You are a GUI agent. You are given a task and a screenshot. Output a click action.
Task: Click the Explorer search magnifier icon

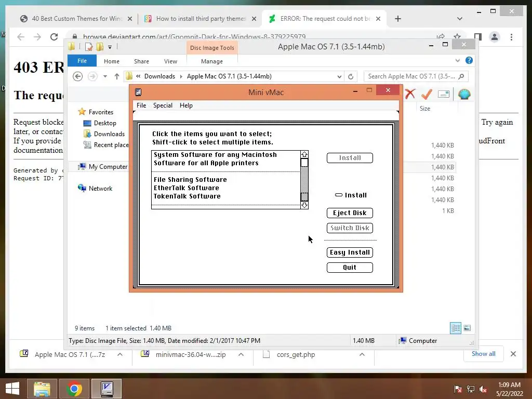[461, 76]
